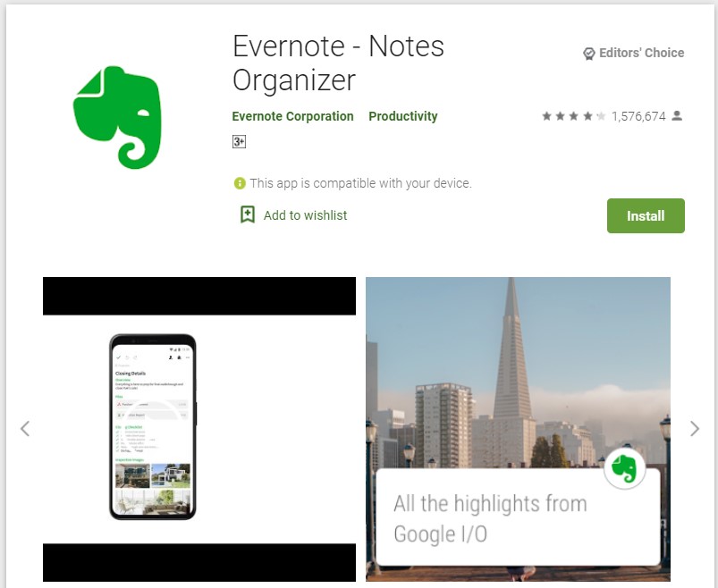
Task: Click the 'This app is compatible with your device.' text
Action: click(x=361, y=183)
